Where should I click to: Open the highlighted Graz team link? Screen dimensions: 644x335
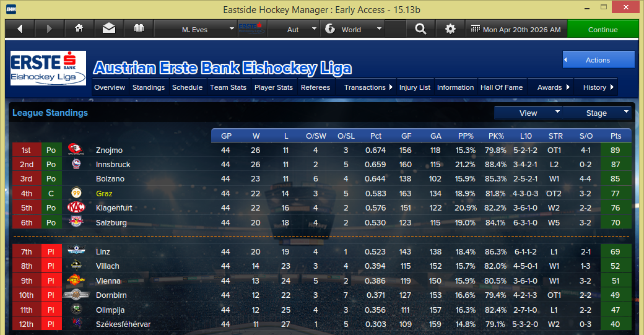tap(104, 193)
